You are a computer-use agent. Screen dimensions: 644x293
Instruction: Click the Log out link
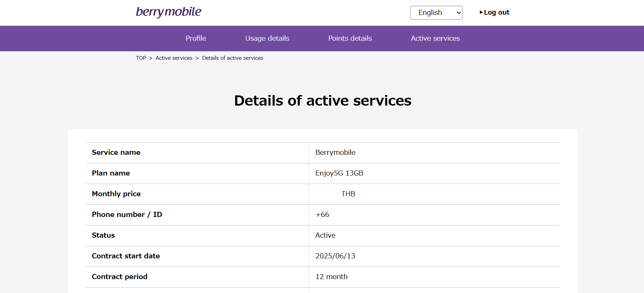point(495,12)
